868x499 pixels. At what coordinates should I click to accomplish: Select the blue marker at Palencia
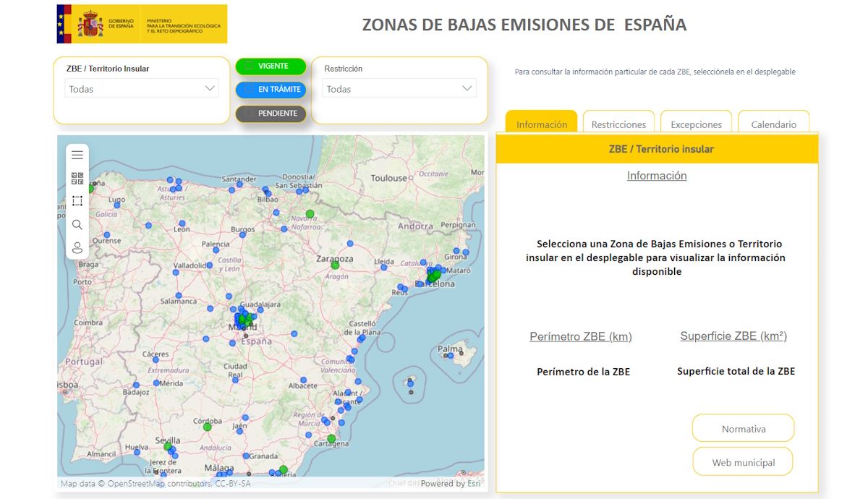point(216,251)
